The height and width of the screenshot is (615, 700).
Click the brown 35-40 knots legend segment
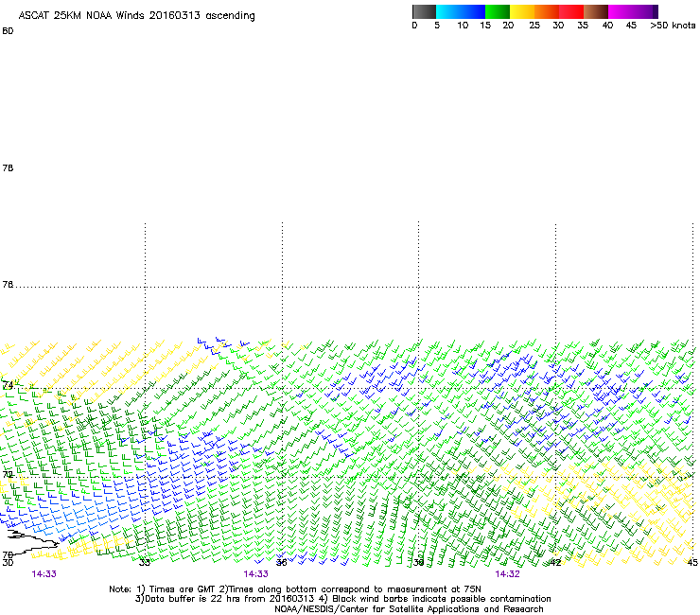[596, 11]
